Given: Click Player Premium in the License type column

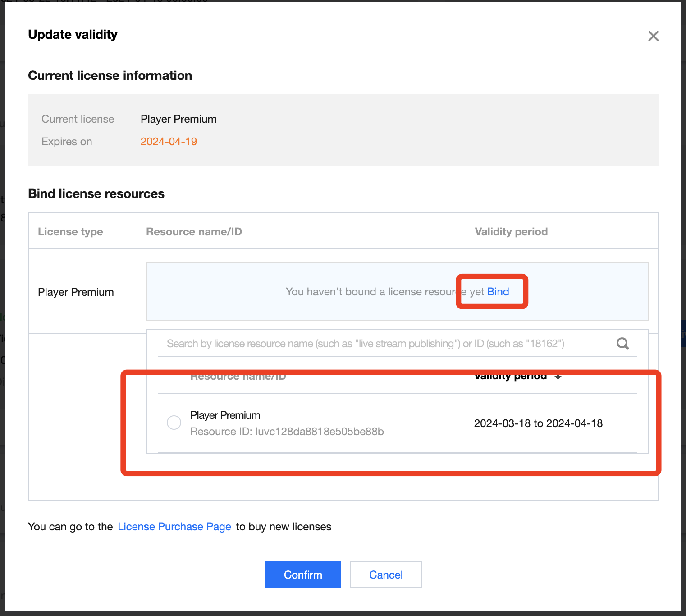Looking at the screenshot, I should click(x=76, y=292).
